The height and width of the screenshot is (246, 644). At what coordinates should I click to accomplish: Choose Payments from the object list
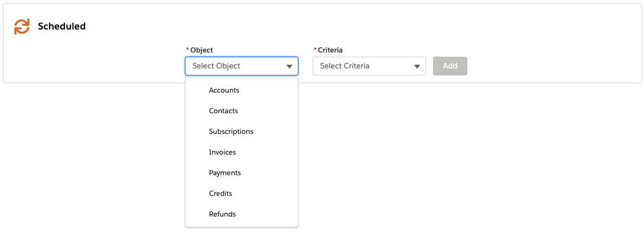[242, 173]
